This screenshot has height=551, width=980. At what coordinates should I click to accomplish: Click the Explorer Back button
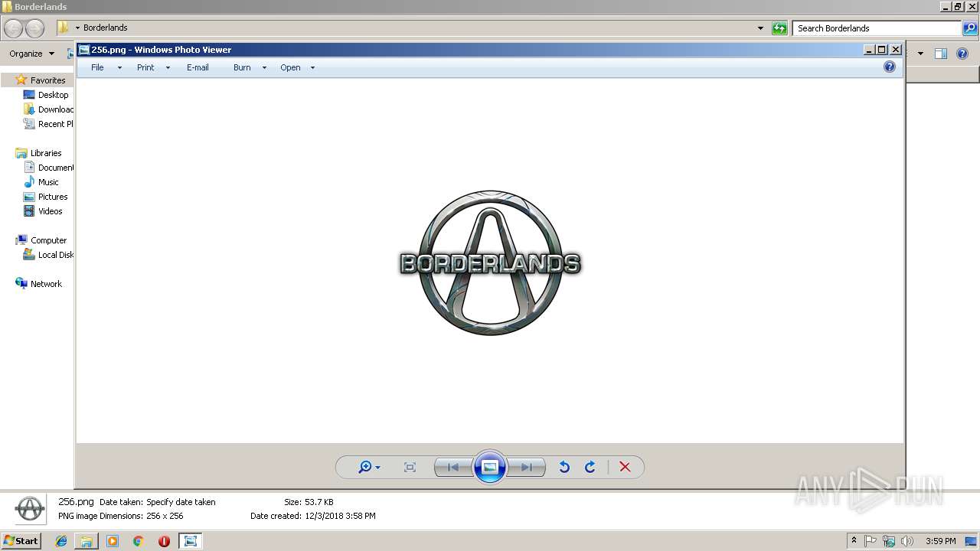pos(14,28)
